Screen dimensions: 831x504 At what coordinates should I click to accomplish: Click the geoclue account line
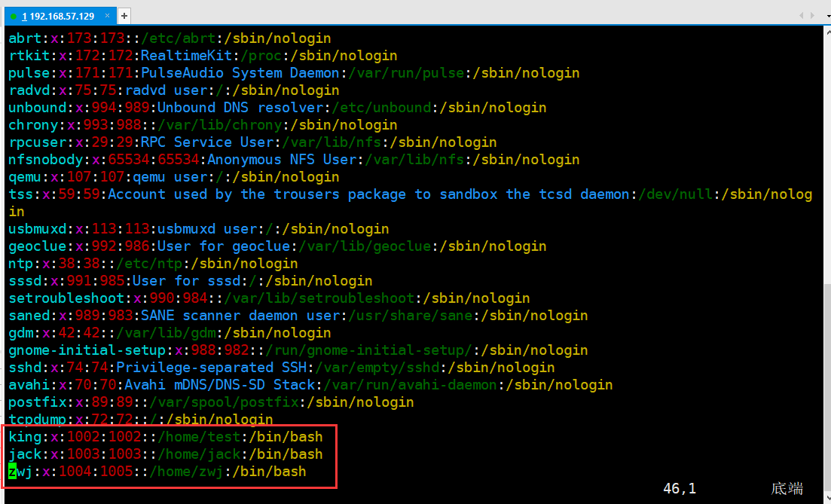(x=277, y=246)
